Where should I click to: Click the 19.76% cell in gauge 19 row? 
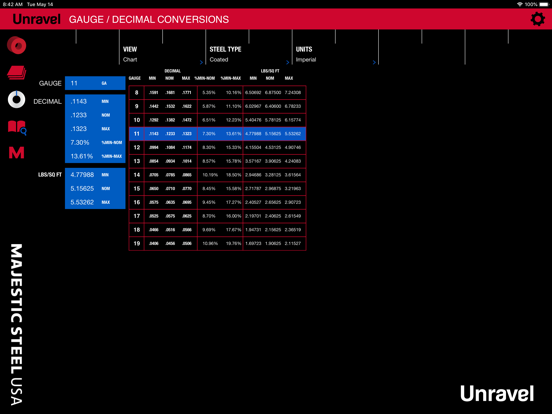point(233,244)
